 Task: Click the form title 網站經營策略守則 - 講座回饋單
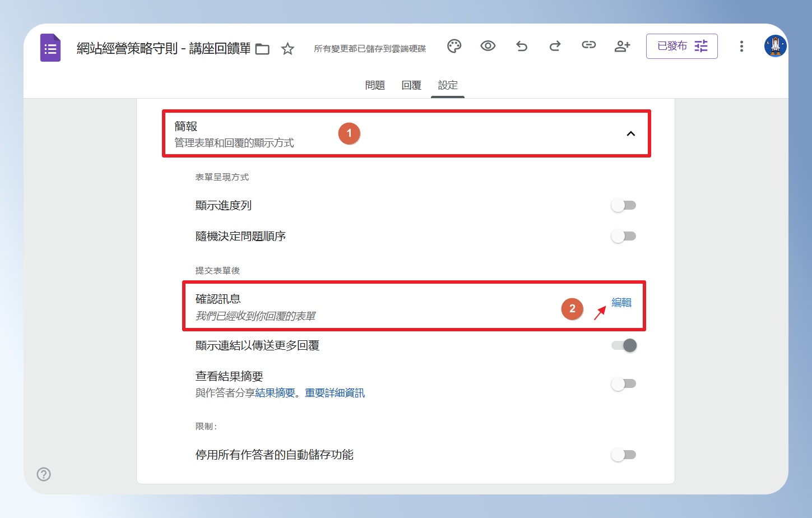pyautogui.click(x=164, y=49)
